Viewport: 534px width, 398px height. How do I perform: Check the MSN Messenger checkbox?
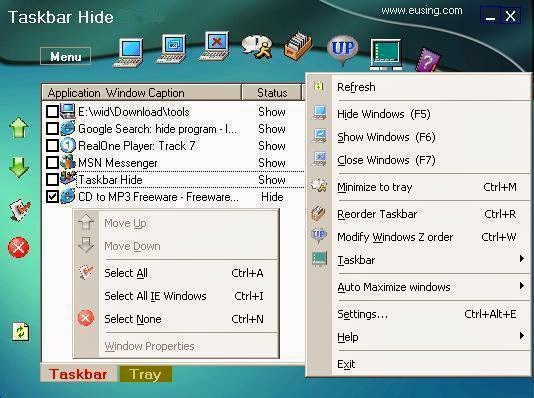pos(52,162)
